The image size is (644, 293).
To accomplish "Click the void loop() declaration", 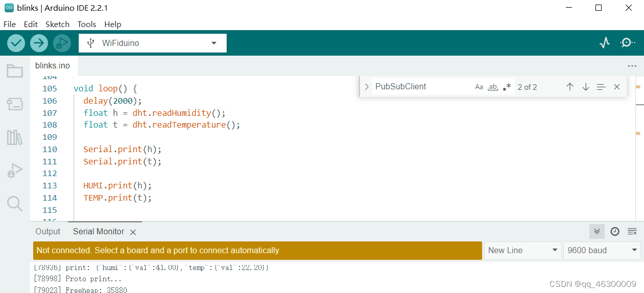I will (105, 89).
